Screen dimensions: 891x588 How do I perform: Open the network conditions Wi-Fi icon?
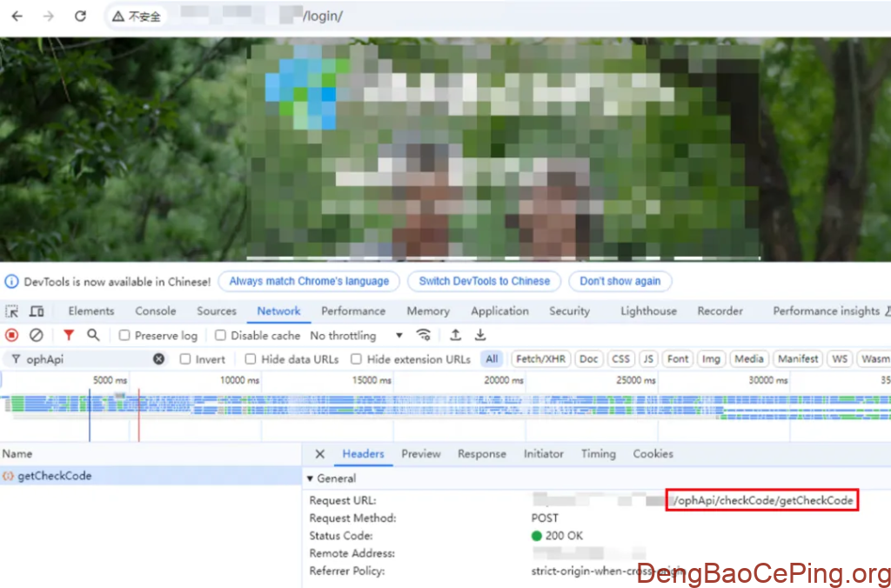[x=424, y=335]
